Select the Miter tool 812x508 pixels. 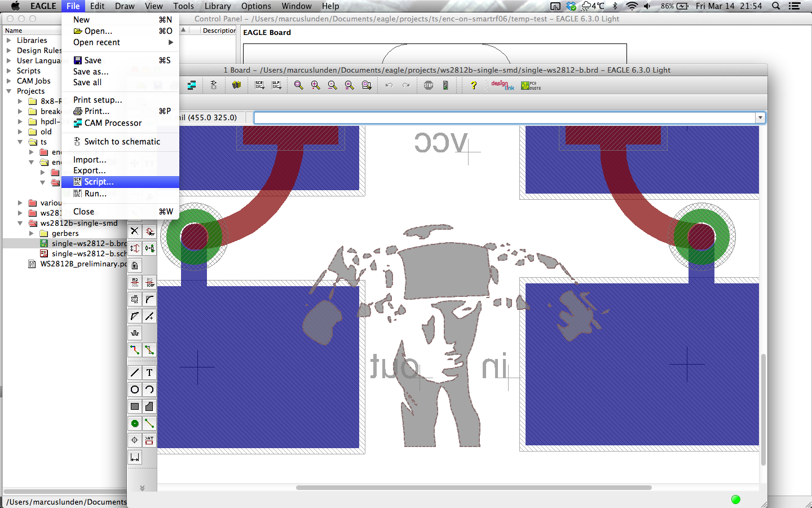[149, 299]
